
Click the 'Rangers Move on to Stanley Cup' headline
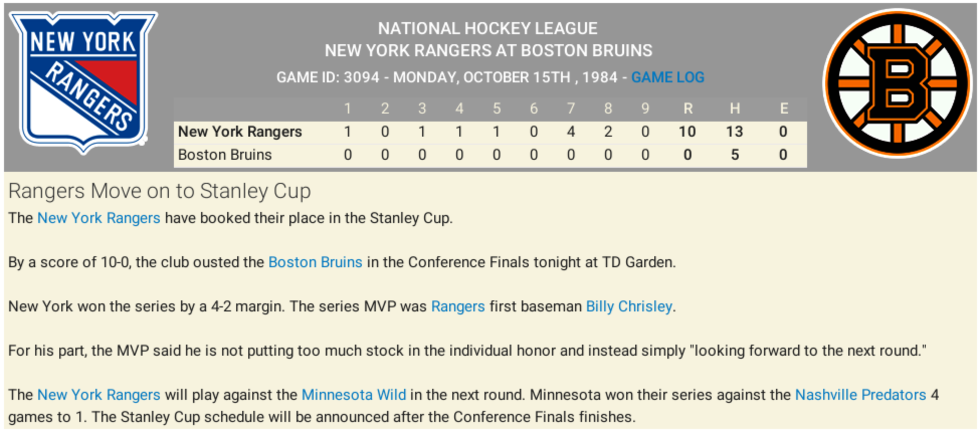coord(160,191)
